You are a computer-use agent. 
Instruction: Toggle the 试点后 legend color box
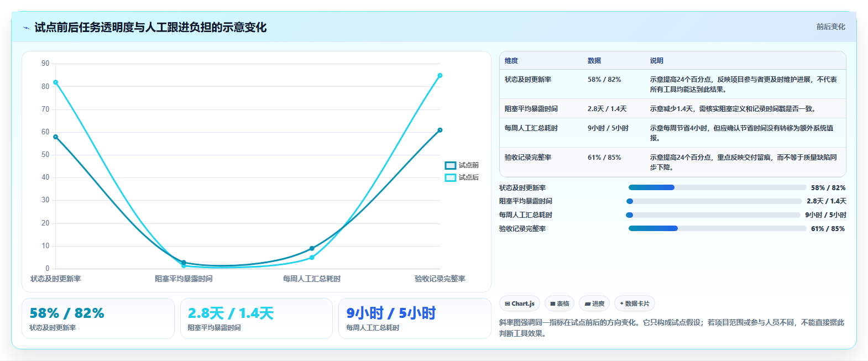tap(450, 177)
